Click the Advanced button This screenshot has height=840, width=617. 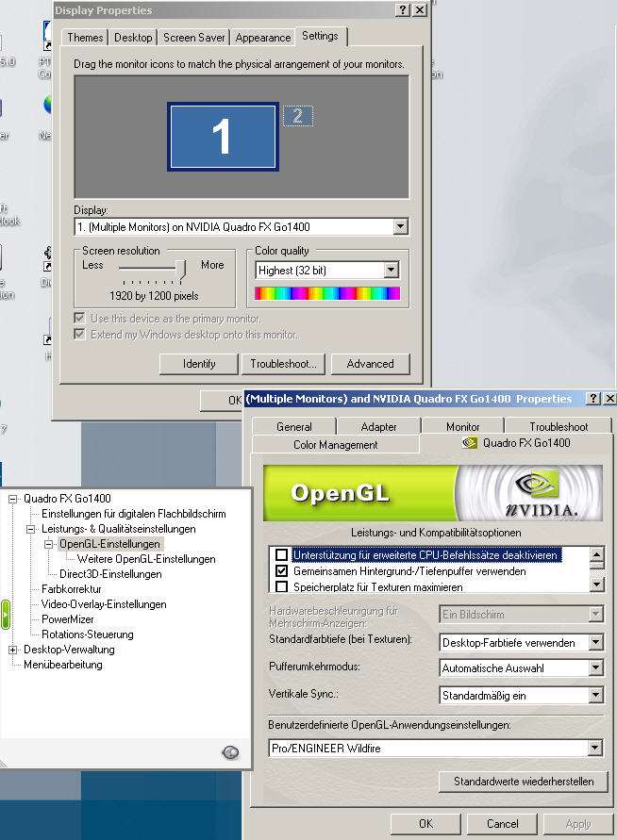click(x=370, y=364)
